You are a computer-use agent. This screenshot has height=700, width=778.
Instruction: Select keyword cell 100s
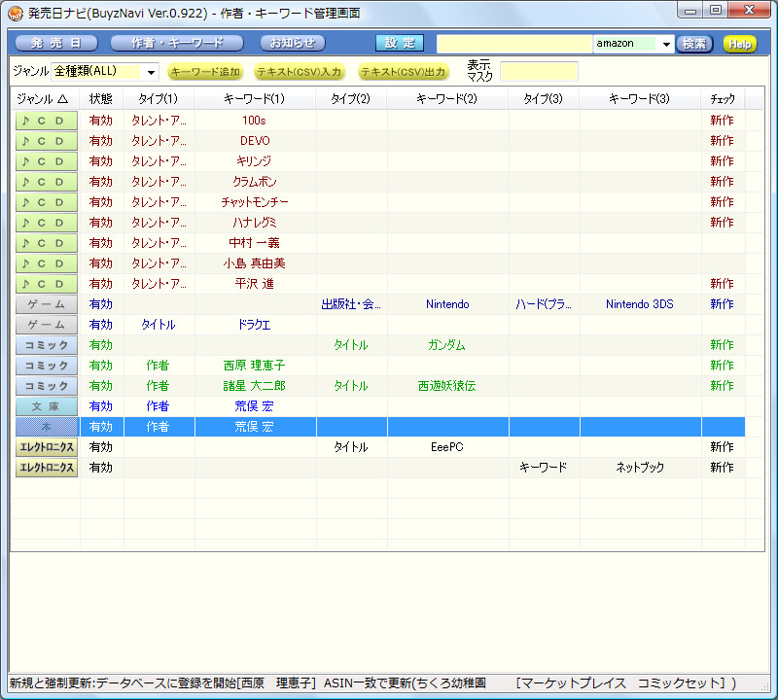255,121
